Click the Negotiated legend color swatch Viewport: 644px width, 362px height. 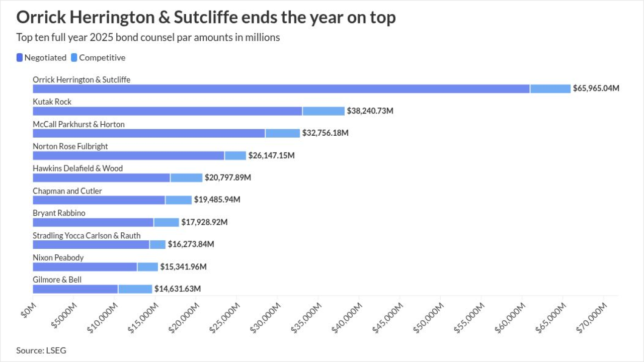click(20, 58)
